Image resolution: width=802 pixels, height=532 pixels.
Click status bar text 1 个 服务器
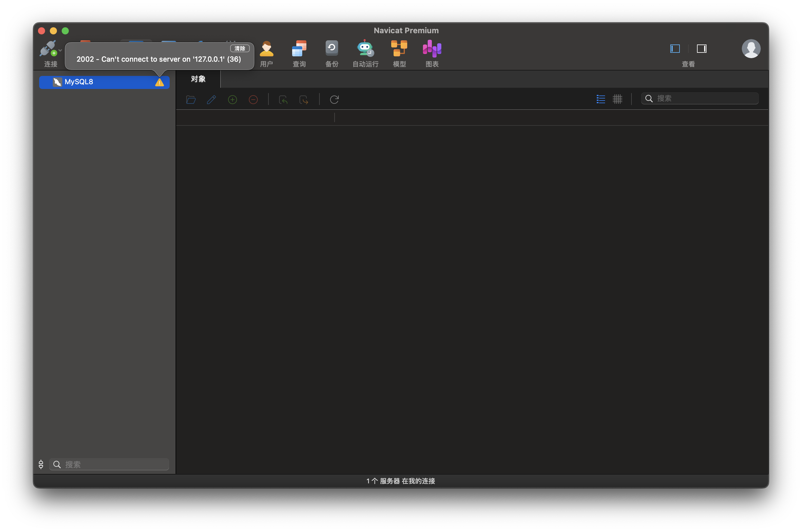(x=401, y=481)
